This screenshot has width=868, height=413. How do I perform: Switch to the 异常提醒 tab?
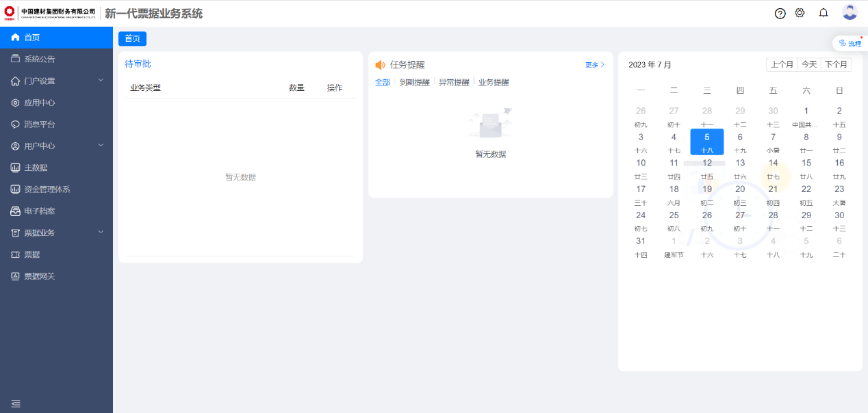point(454,82)
